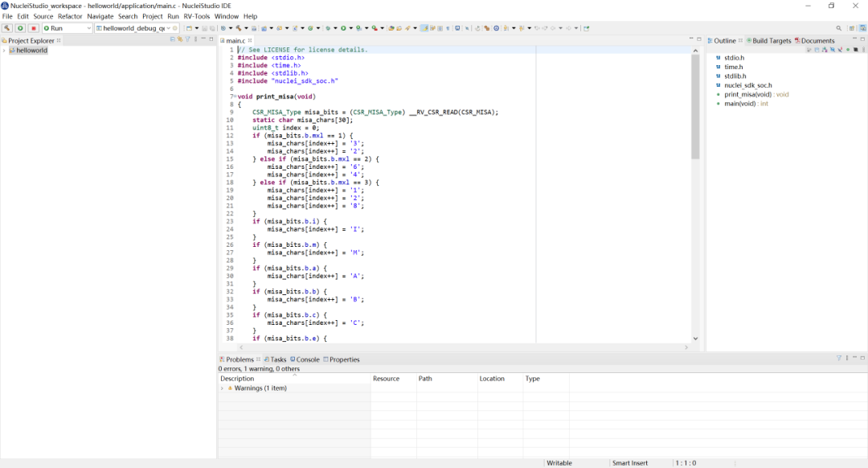
Task: Sort problems by the Type column header
Action: 546,379
